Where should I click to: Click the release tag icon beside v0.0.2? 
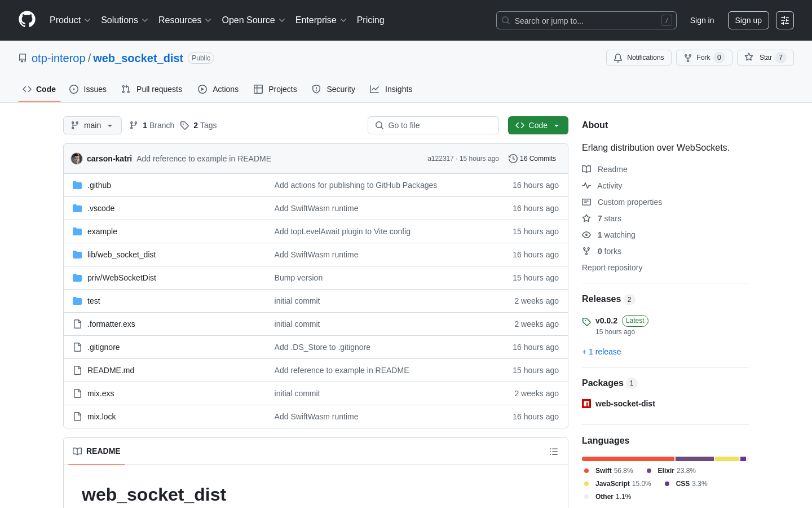586,322
